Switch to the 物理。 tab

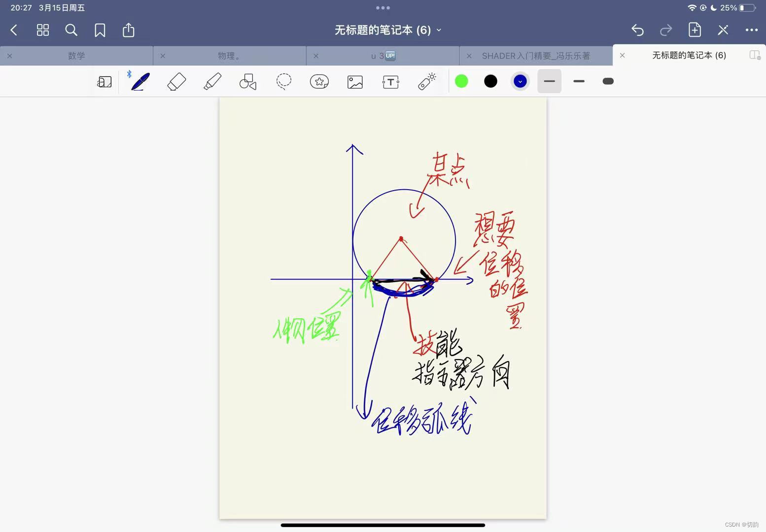click(x=230, y=56)
